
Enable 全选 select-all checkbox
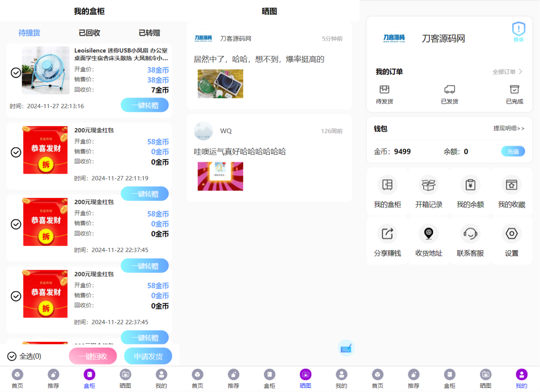tap(11, 356)
